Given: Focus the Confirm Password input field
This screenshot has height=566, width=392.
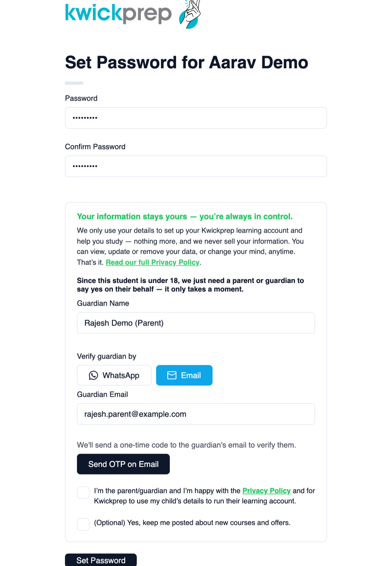Looking at the screenshot, I should 196,166.
